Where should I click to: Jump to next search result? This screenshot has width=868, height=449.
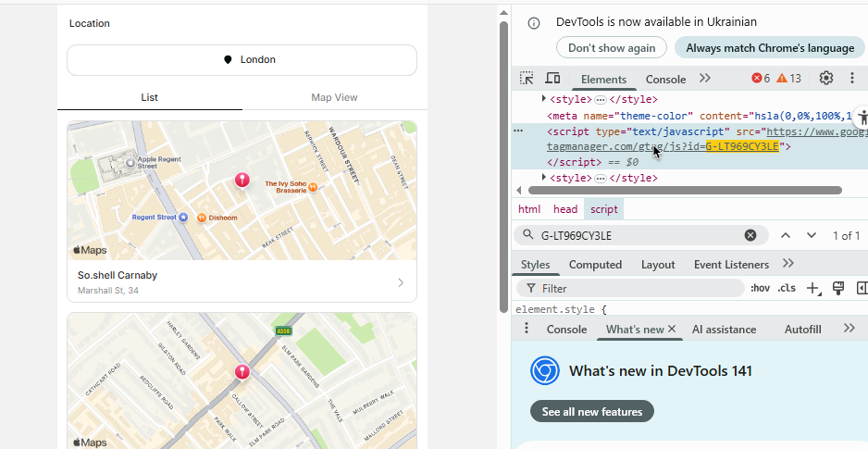(x=812, y=235)
